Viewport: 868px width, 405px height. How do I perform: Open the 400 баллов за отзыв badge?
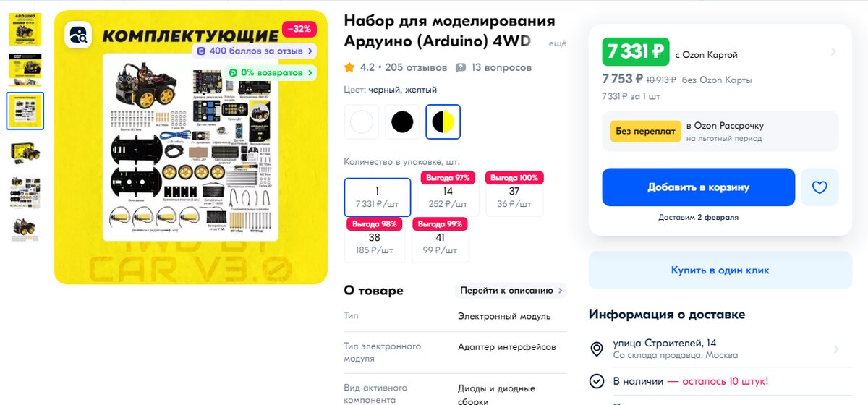tap(254, 51)
